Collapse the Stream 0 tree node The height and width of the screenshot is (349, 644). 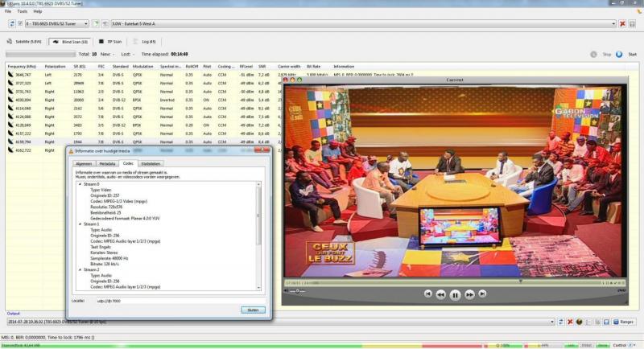point(79,183)
